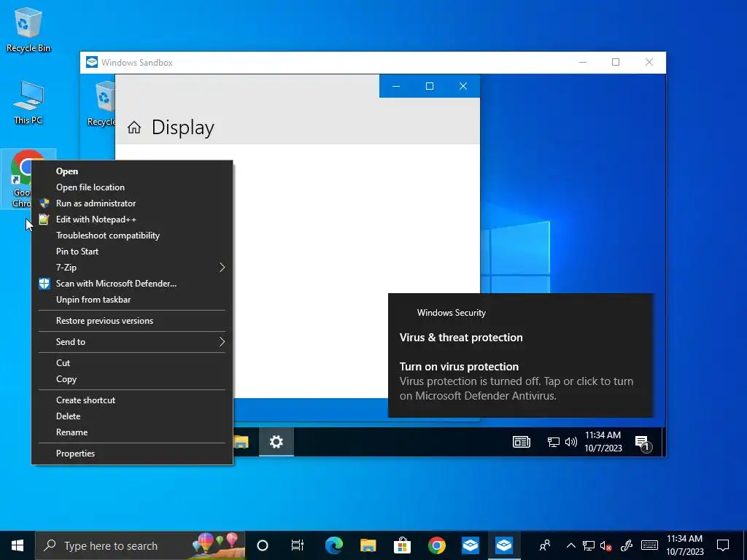Click Sandbox network tray icon

click(553, 443)
